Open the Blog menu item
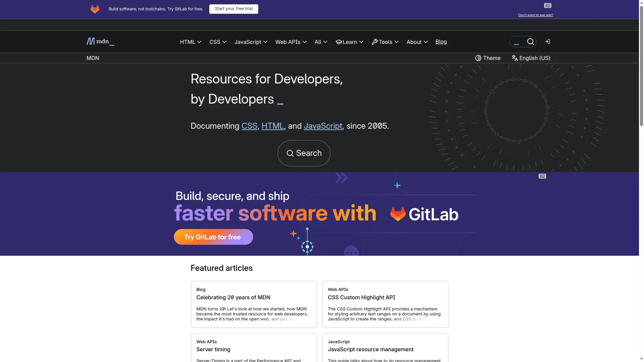644x362 pixels. (441, 42)
